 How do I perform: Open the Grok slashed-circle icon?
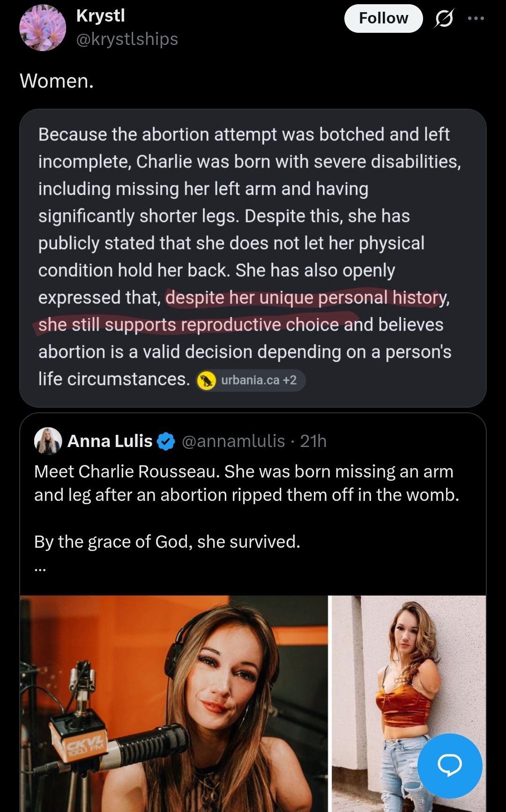point(444,18)
